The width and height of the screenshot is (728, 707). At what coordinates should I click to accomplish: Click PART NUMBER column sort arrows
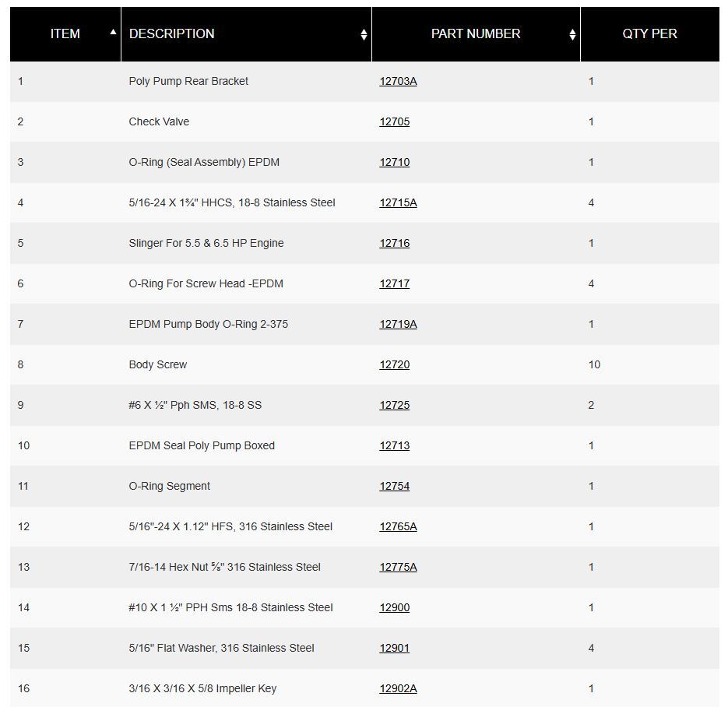[572, 34]
